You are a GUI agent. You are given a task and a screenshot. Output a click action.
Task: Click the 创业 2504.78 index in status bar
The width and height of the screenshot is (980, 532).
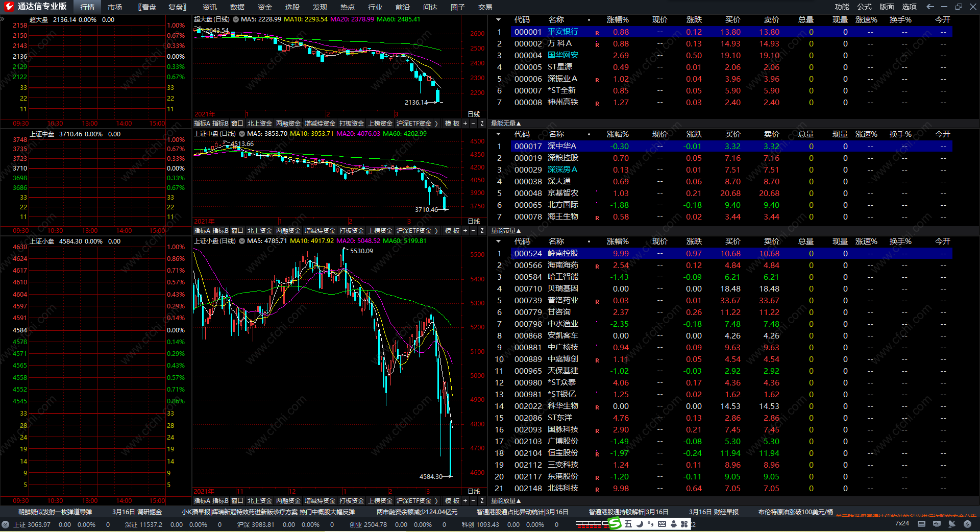368,524
